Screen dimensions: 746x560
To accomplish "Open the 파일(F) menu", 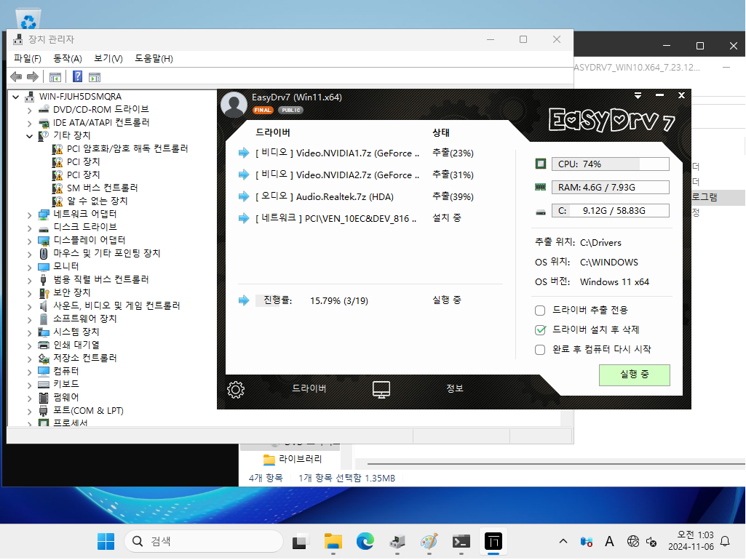I will point(28,58).
